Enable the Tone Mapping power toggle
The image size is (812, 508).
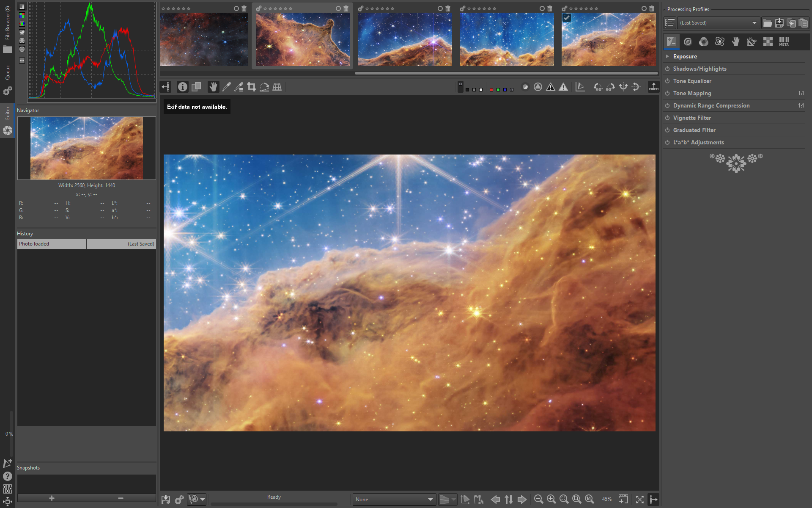click(x=667, y=94)
